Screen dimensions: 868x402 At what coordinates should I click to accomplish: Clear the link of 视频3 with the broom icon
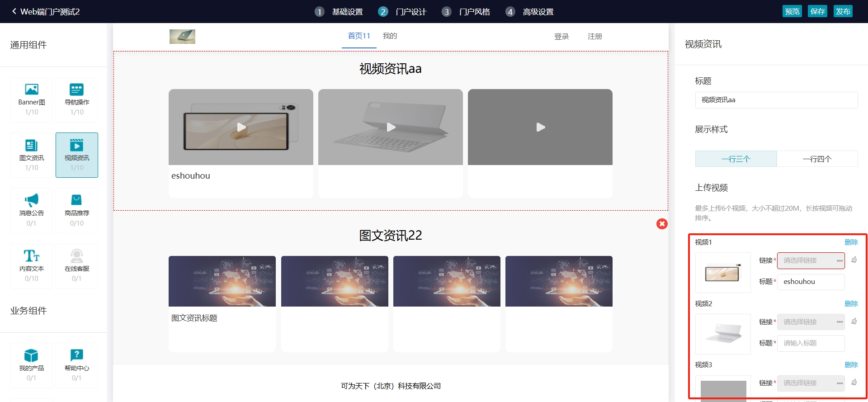pyautogui.click(x=854, y=383)
